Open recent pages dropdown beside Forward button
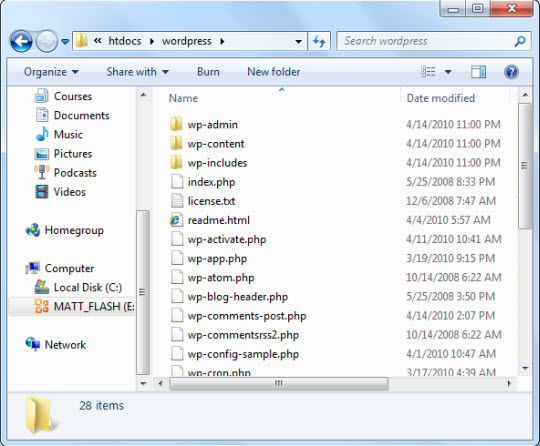 65,42
